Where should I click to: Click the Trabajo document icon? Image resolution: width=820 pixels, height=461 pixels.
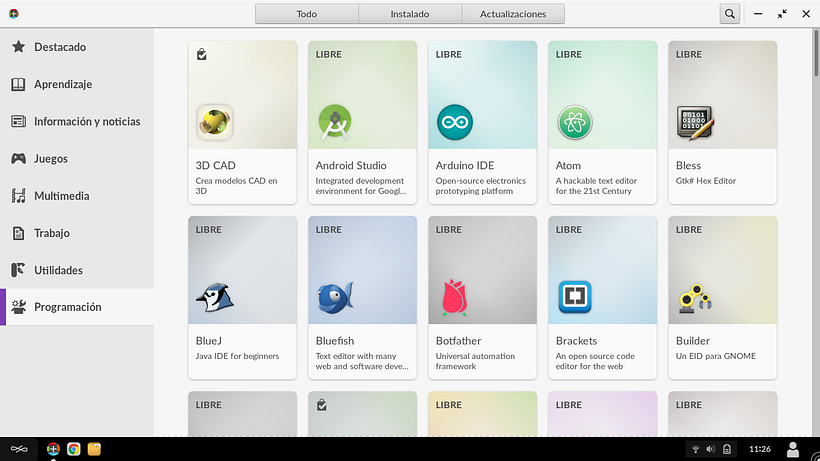pyautogui.click(x=18, y=233)
